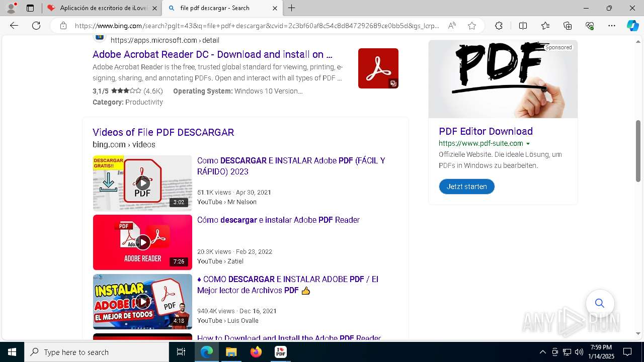Click the Jetzt starten button
The width and height of the screenshot is (644, 362).
coord(467,187)
